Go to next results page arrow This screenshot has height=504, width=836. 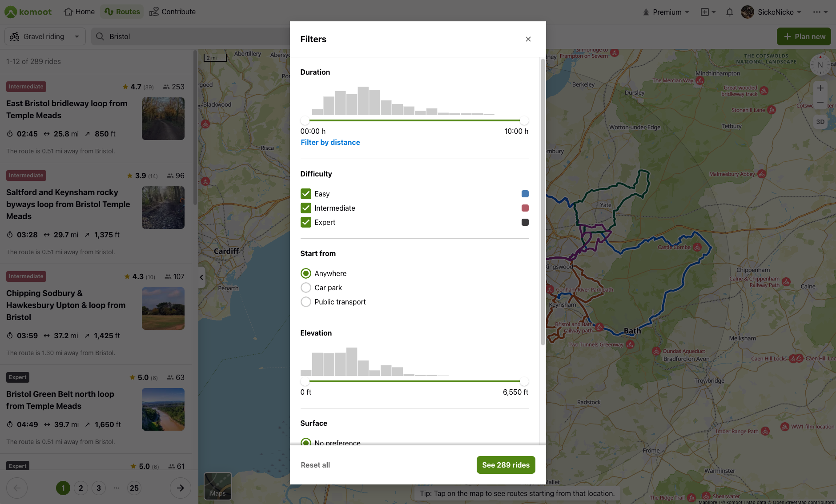pyautogui.click(x=181, y=488)
